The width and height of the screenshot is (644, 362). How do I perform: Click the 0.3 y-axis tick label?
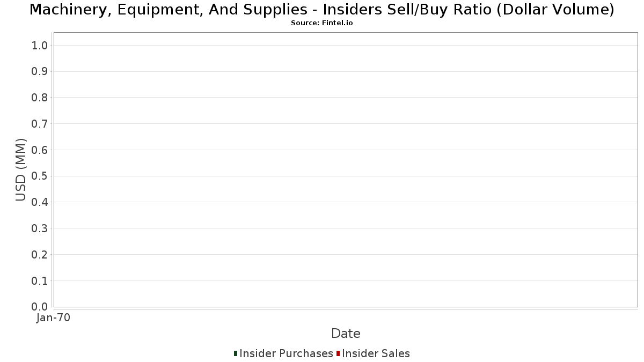40,228
